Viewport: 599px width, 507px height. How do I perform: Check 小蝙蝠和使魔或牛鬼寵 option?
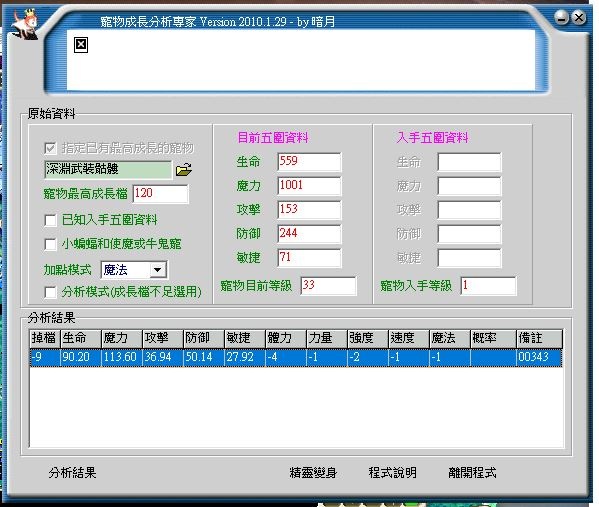click(x=50, y=244)
